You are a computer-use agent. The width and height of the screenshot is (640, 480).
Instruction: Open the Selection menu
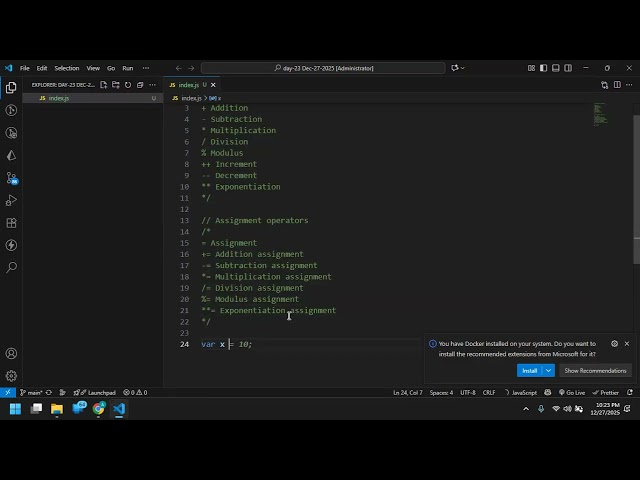67,68
